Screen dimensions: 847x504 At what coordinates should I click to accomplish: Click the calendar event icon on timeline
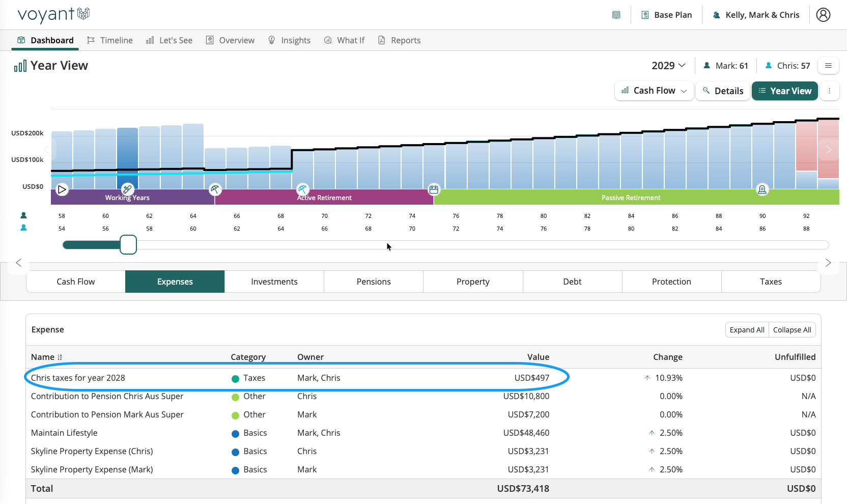(434, 189)
